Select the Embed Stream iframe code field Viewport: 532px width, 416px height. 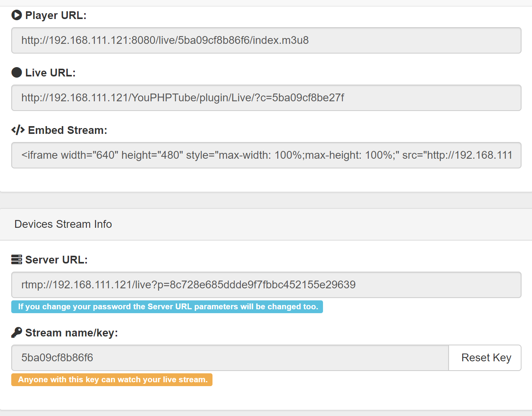click(x=266, y=155)
